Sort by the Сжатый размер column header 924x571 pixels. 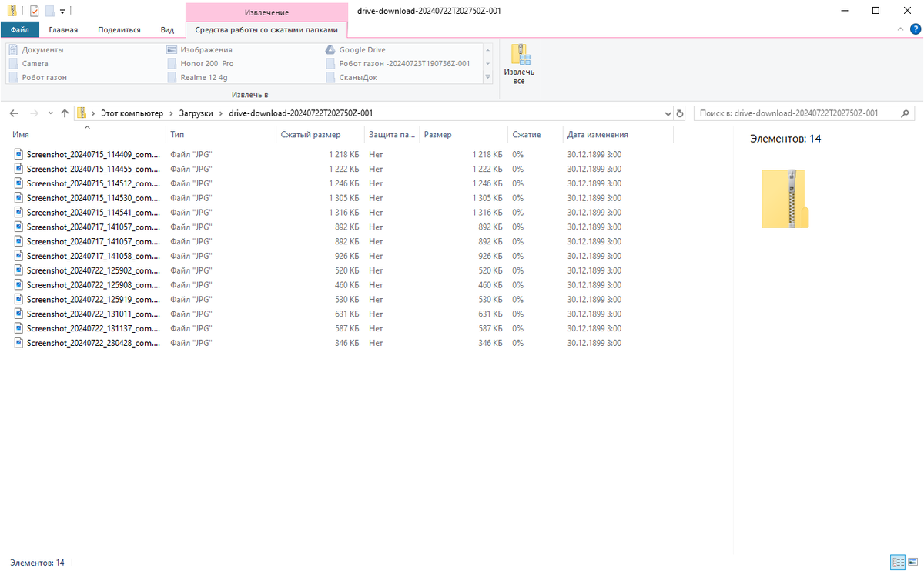320,134
